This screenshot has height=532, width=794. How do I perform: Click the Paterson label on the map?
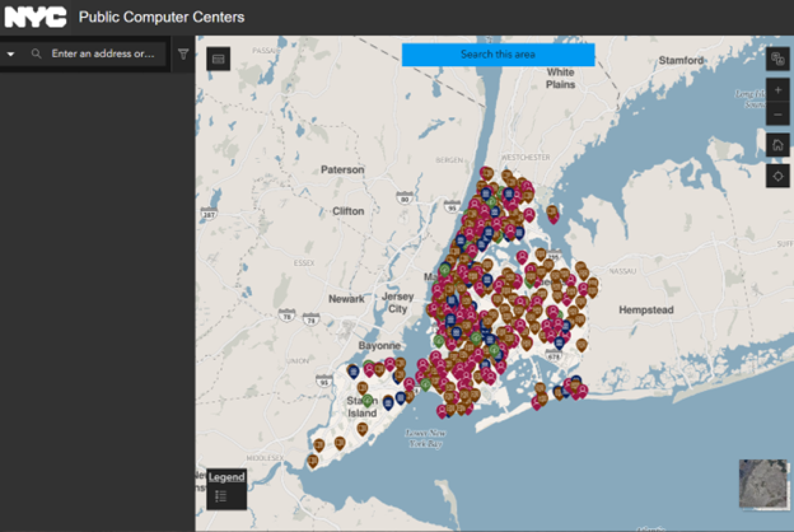pos(342,170)
